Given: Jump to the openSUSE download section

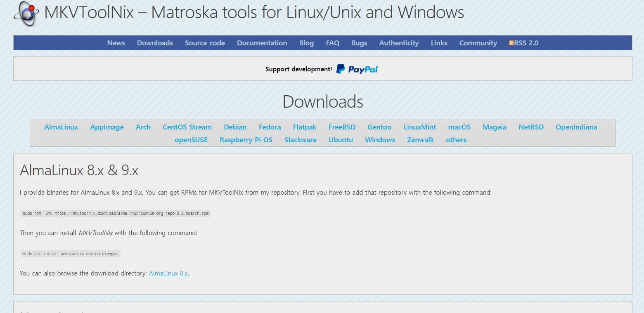Looking at the screenshot, I should pos(191,140).
